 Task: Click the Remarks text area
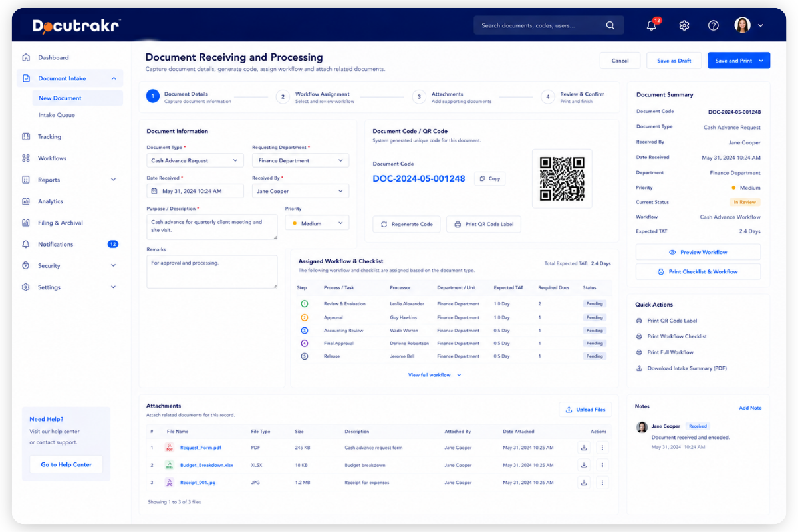(x=211, y=271)
